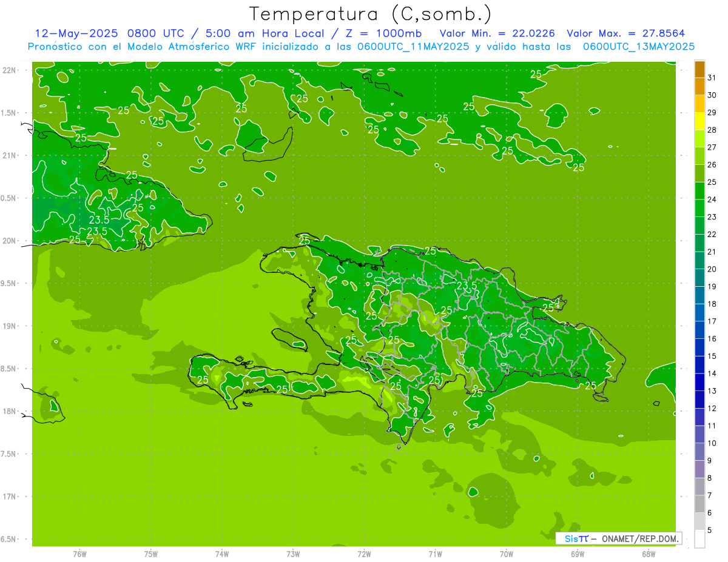728x562 pixels.
Task: Click the longitude axis label "75W"
Action: click(x=151, y=554)
